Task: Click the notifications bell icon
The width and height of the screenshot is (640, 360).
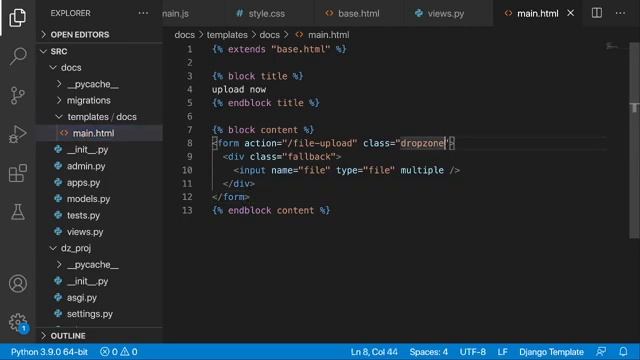Action: [x=623, y=351]
